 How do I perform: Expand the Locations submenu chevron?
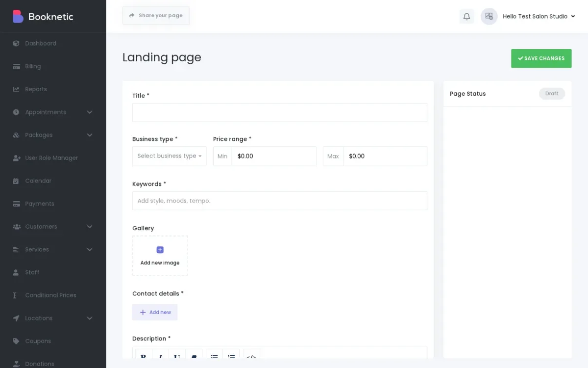90,318
